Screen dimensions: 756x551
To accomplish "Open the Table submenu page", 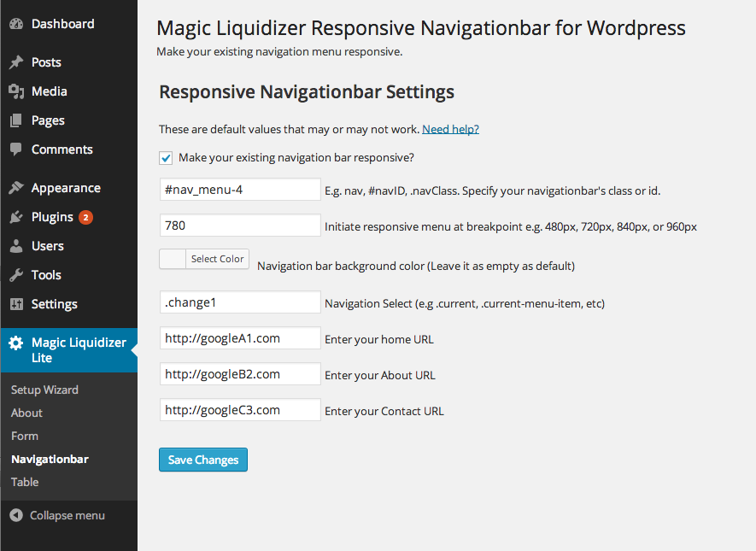I will [25, 482].
